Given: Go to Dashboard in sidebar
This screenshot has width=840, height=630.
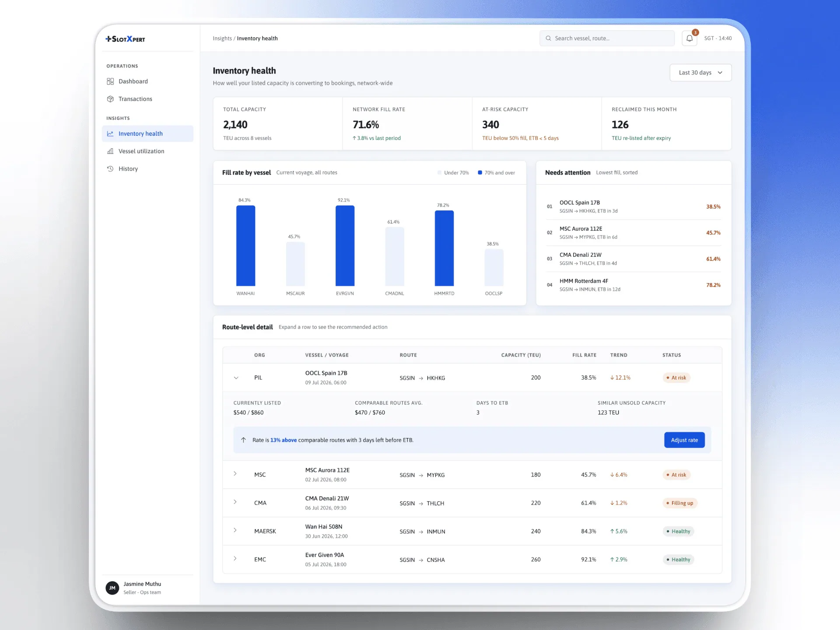Looking at the screenshot, I should (x=147, y=81).
